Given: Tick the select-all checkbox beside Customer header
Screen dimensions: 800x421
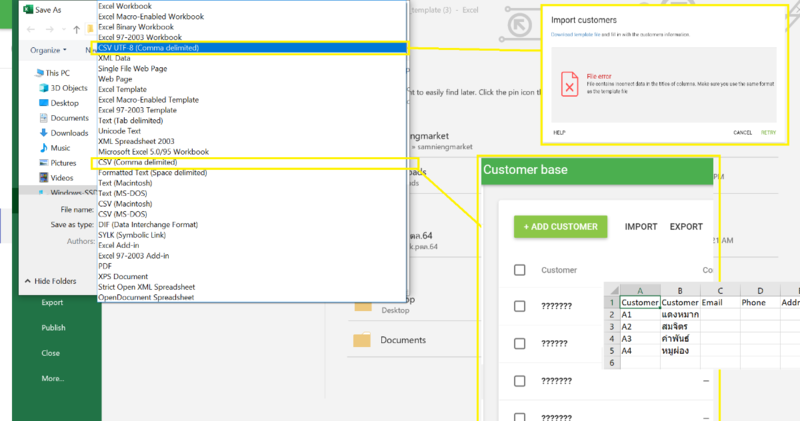Looking at the screenshot, I should click(519, 270).
